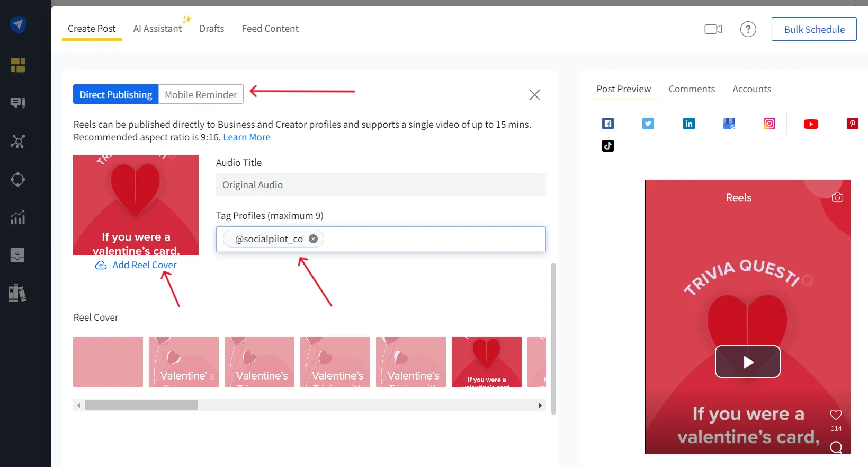Select the red heart reel cover frame
The image size is (868, 467).
coord(487,362)
